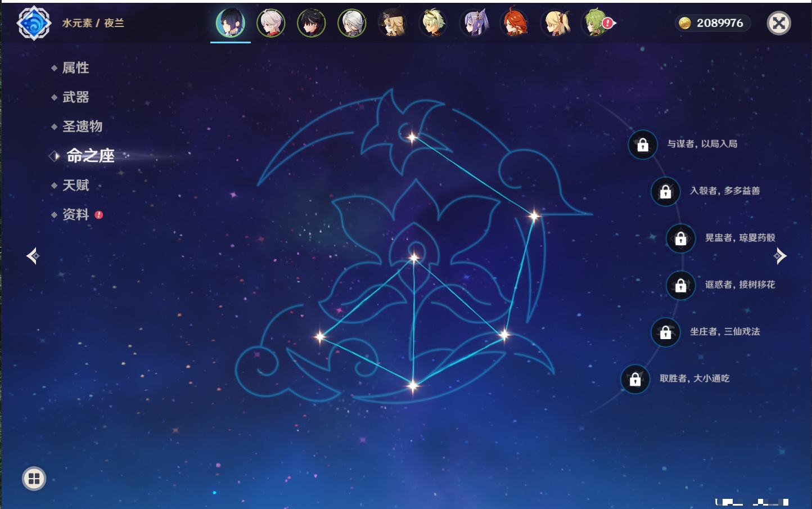Activate the locked 取胜者, 大小通吃 node
Screen dimensions: 812x509
tap(635, 380)
